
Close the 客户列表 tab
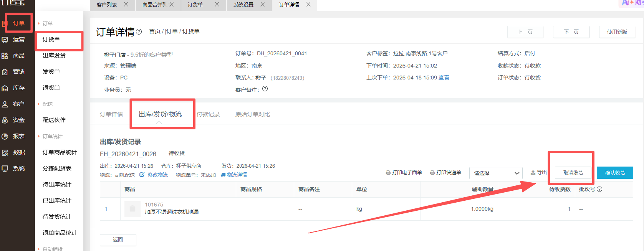pos(126,5)
